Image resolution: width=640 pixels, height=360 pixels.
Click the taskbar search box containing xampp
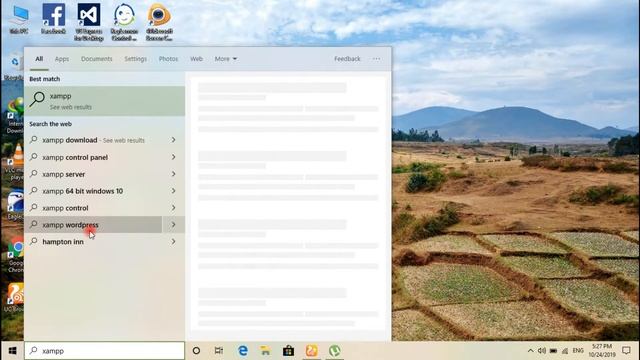104,351
